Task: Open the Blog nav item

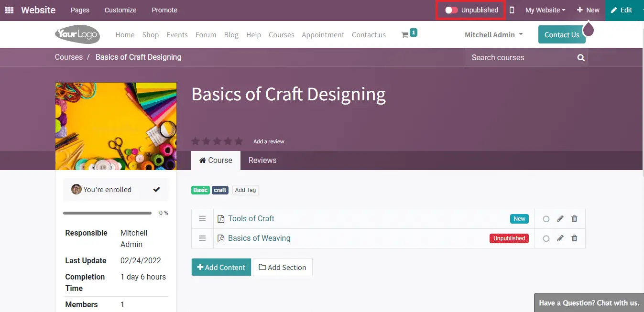Action: coord(231,35)
